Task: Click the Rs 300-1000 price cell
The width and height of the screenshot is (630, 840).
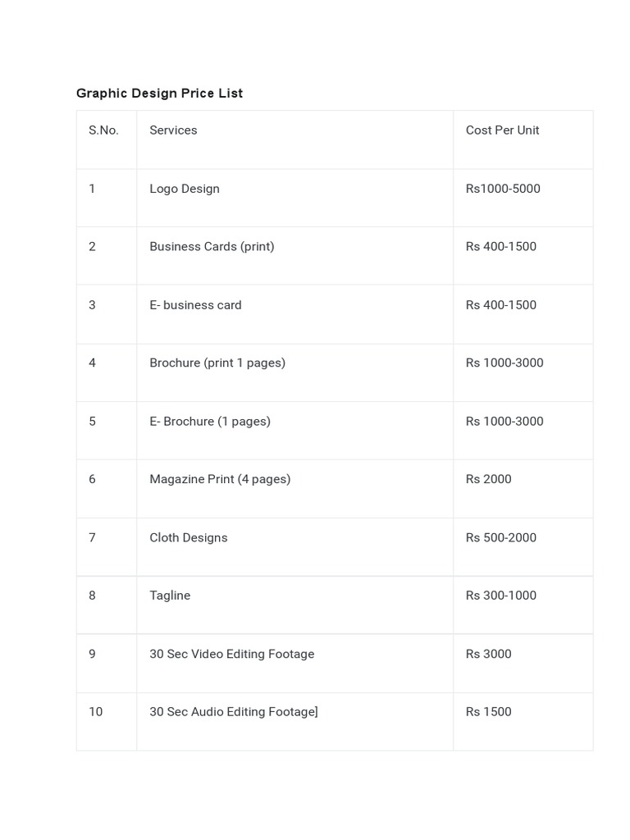Action: (500, 596)
